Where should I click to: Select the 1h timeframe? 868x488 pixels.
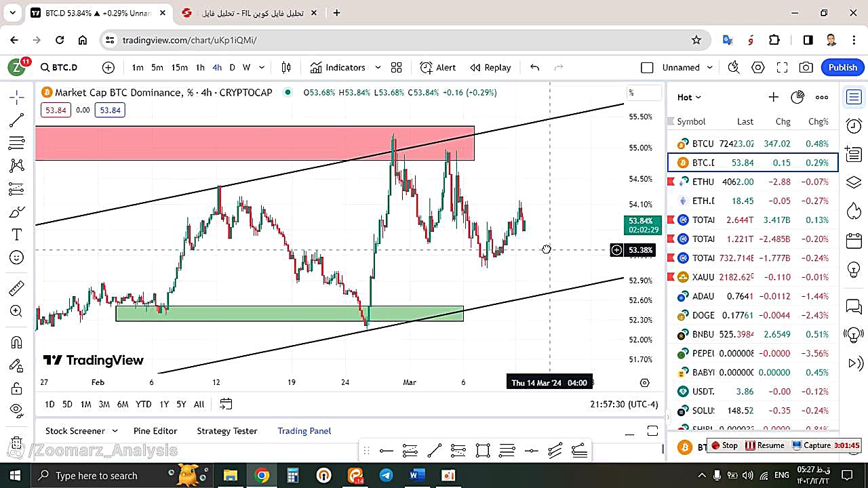(200, 67)
